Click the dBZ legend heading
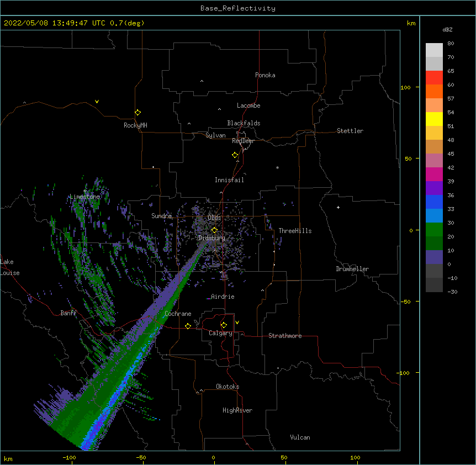The image size is (476, 465). point(447,30)
